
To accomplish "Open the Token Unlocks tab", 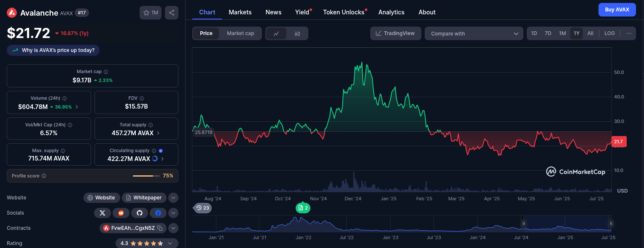I will click(x=344, y=12).
